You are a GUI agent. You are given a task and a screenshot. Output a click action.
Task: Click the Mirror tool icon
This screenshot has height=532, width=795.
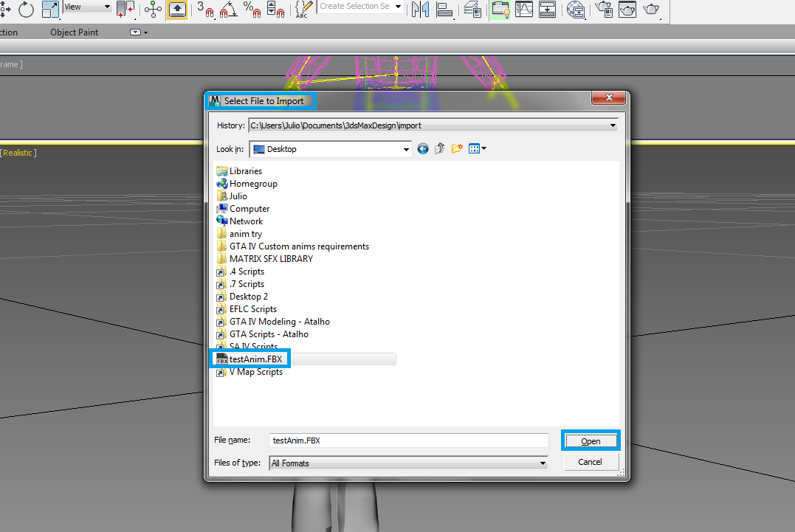point(420,9)
